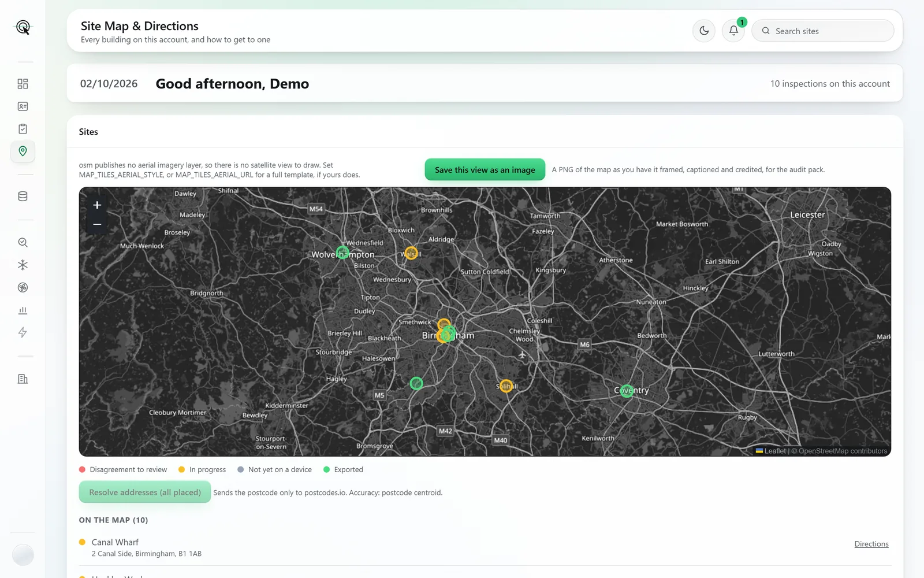
Task: Open the contact card icon in sidebar
Action: 23,106
